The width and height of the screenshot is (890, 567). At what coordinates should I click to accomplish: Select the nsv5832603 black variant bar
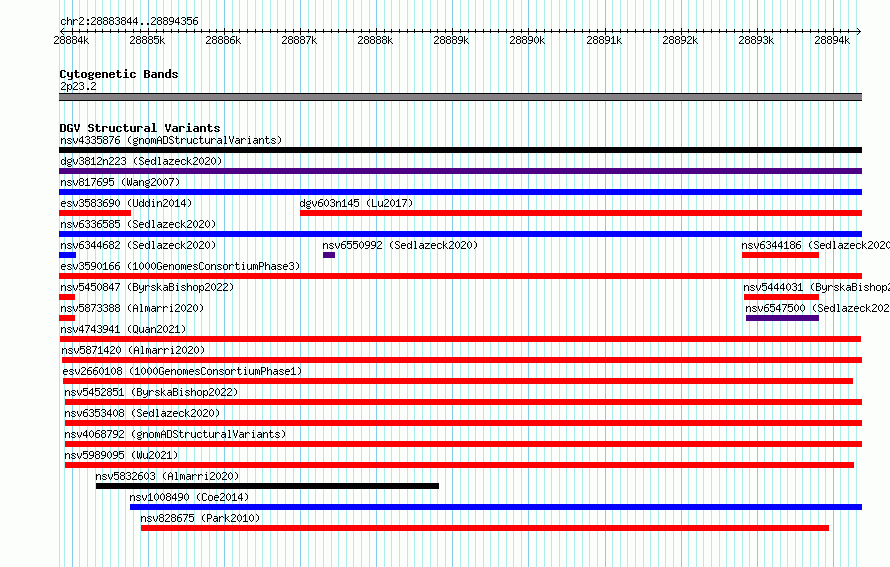coord(267,486)
